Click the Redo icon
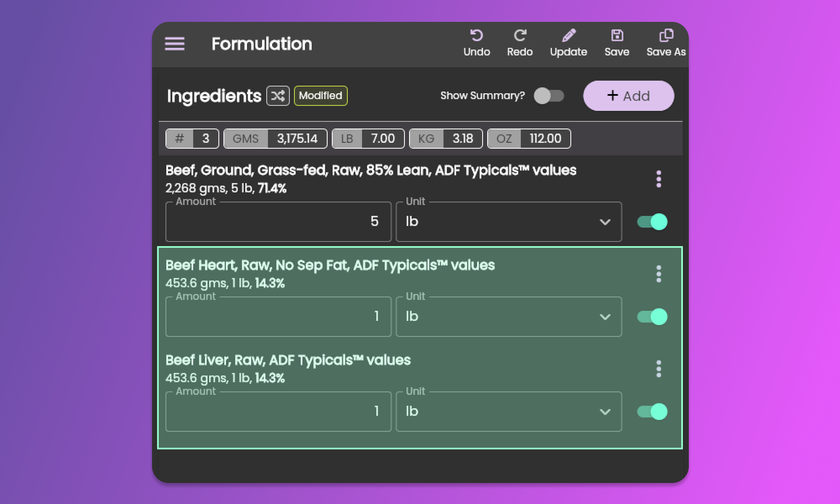The height and width of the screenshot is (504, 840). click(x=520, y=36)
